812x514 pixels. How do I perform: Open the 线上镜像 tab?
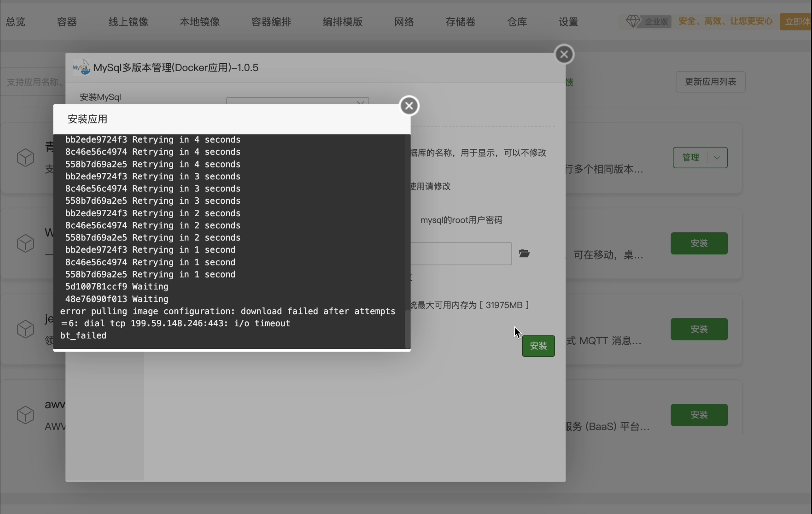pos(129,22)
